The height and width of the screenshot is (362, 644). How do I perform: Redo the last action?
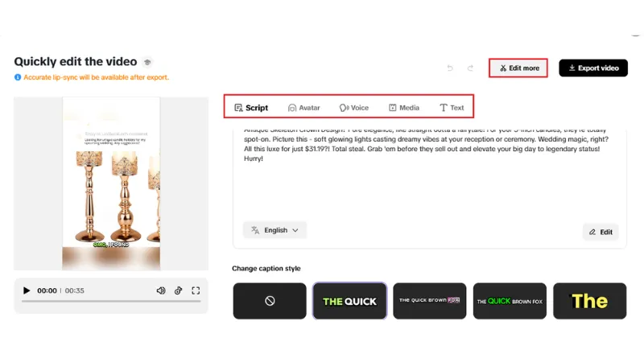(x=471, y=68)
